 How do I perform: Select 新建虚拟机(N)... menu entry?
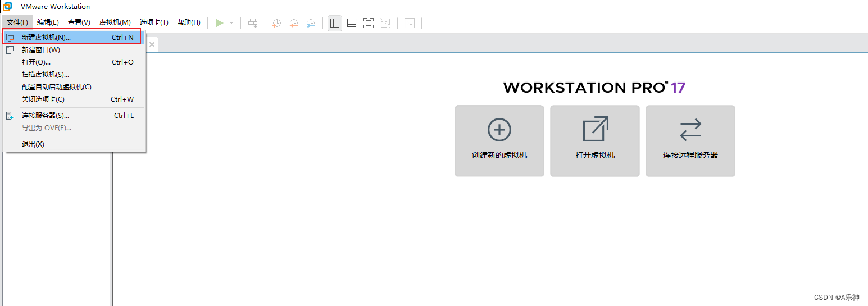(x=72, y=37)
